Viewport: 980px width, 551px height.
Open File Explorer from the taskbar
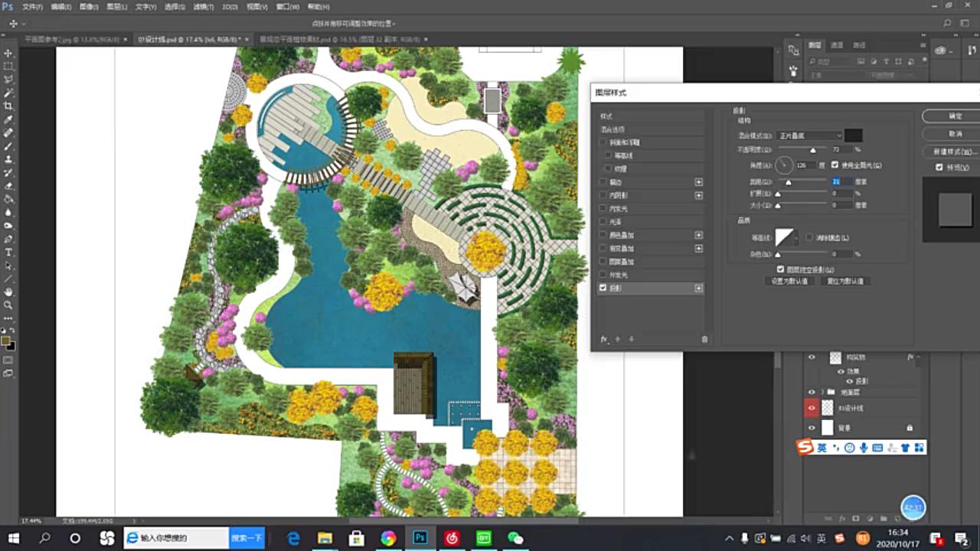[325, 538]
